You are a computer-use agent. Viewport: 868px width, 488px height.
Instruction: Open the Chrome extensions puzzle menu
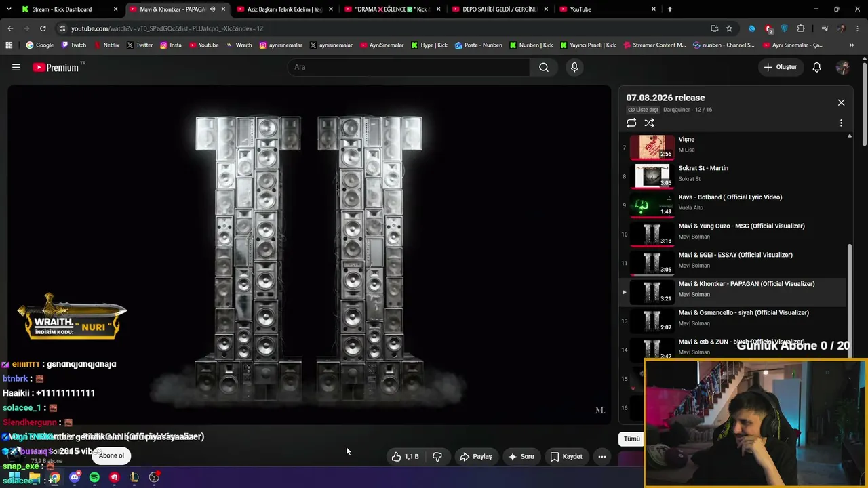tap(801, 28)
